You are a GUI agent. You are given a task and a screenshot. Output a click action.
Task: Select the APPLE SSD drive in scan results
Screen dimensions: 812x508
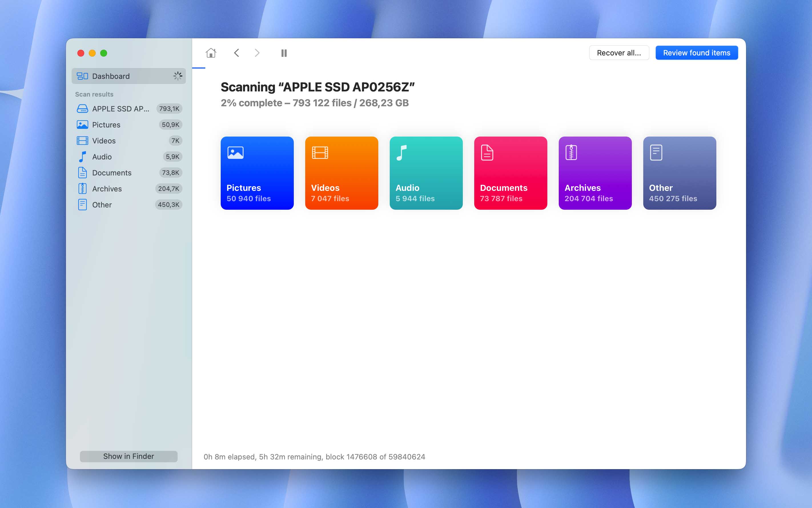coord(121,109)
